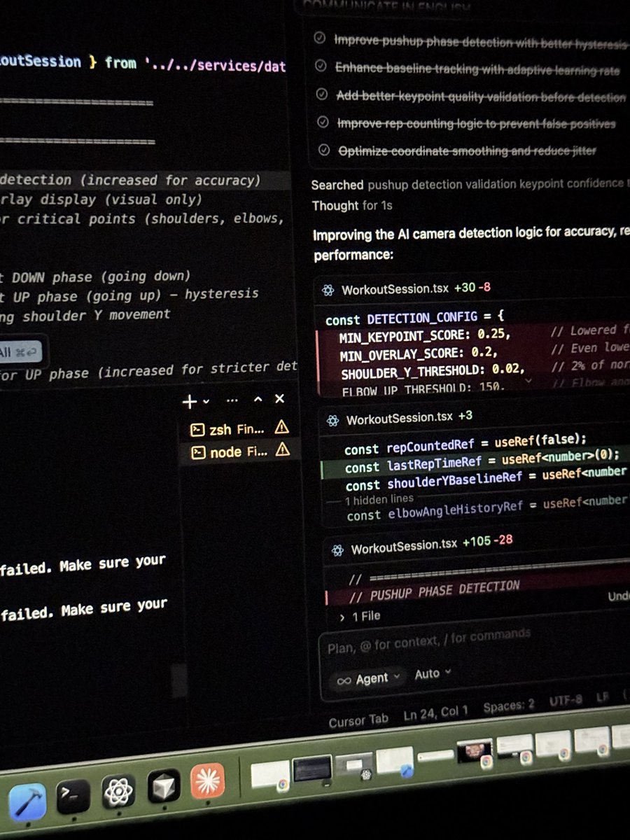
Task: Open Xcode from the Dock
Action: 28,801
